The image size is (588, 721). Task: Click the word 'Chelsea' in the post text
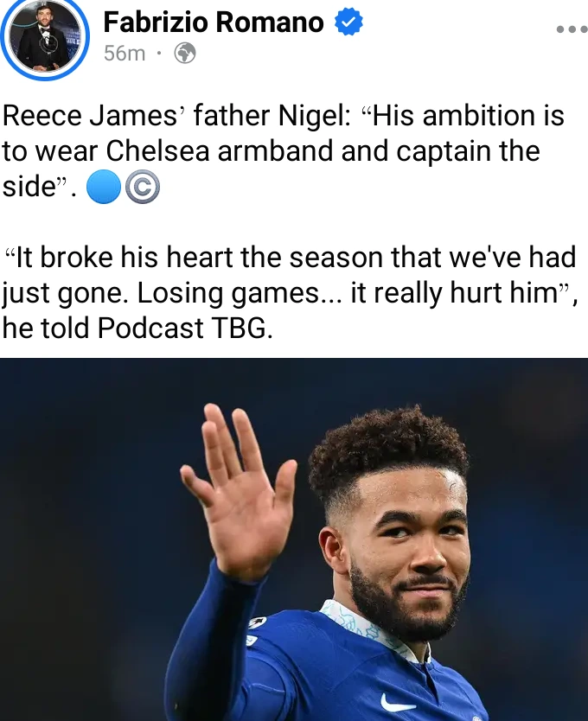pyautogui.click(x=158, y=150)
